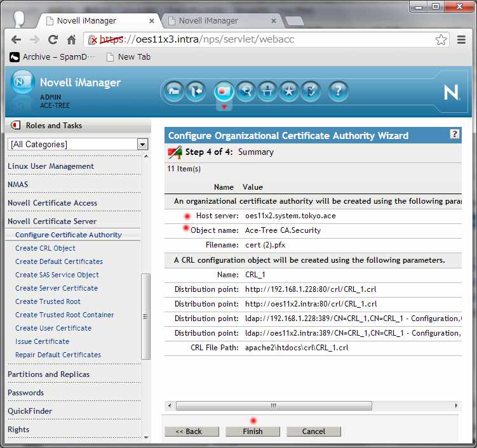Open Create Trusted Root Container task
This screenshot has height=448, width=477.
point(65,315)
